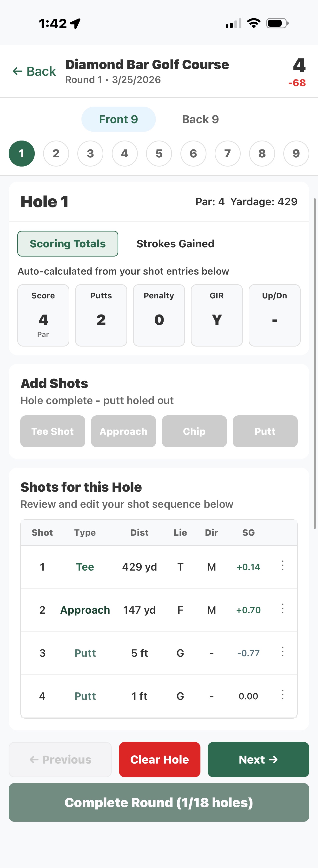Switch to the Strokes Gained tab
318x868 pixels.
point(175,243)
